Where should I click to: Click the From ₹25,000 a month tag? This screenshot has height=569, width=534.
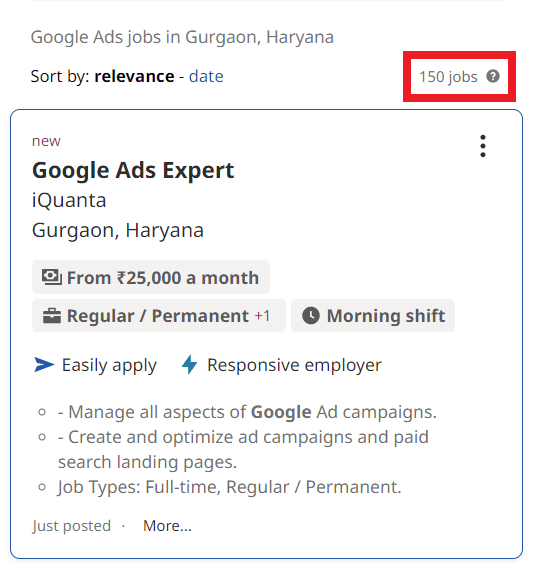coord(151,277)
